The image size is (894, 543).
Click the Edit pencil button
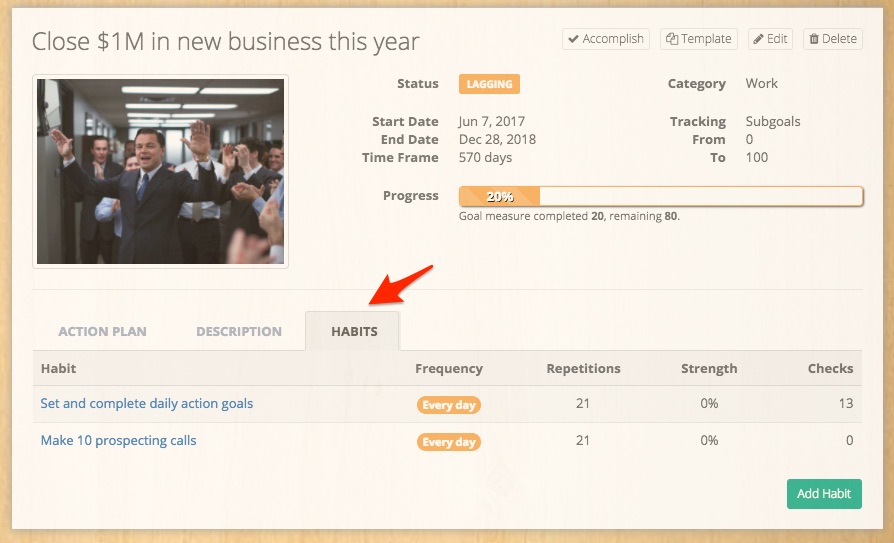point(769,39)
